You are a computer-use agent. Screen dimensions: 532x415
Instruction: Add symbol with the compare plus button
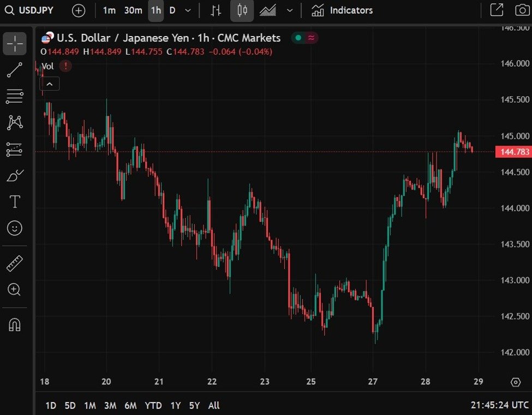click(x=79, y=10)
